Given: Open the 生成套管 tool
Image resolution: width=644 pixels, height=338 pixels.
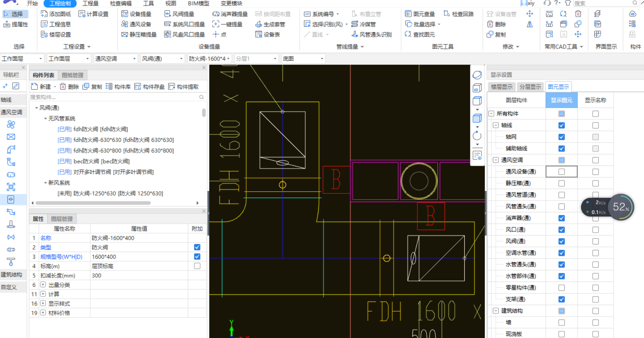Looking at the screenshot, I should tap(270, 24).
